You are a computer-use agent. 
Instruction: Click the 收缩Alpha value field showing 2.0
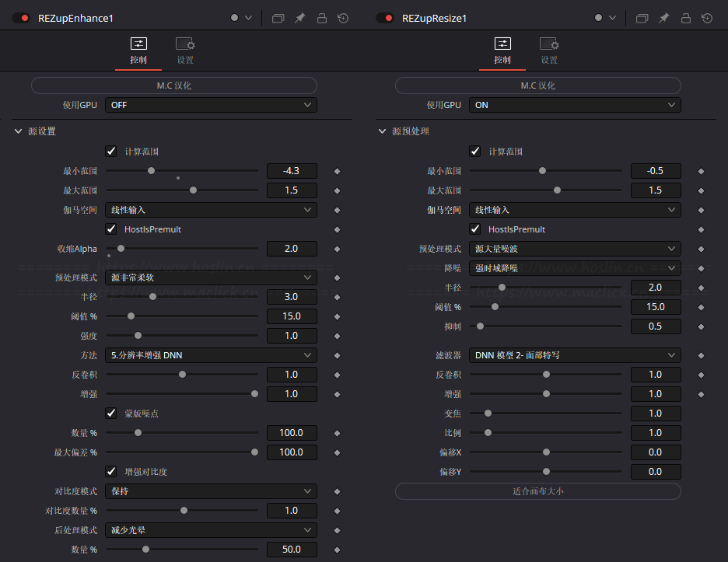(x=292, y=249)
